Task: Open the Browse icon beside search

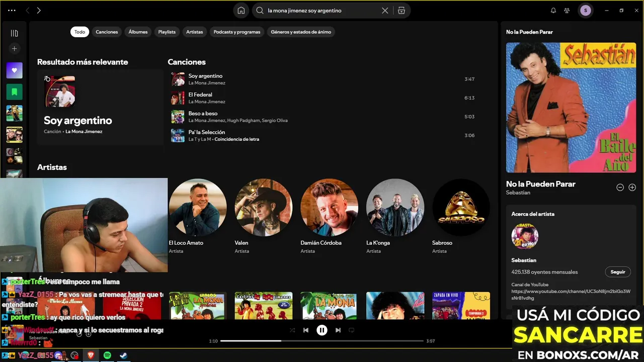Action: click(401, 11)
